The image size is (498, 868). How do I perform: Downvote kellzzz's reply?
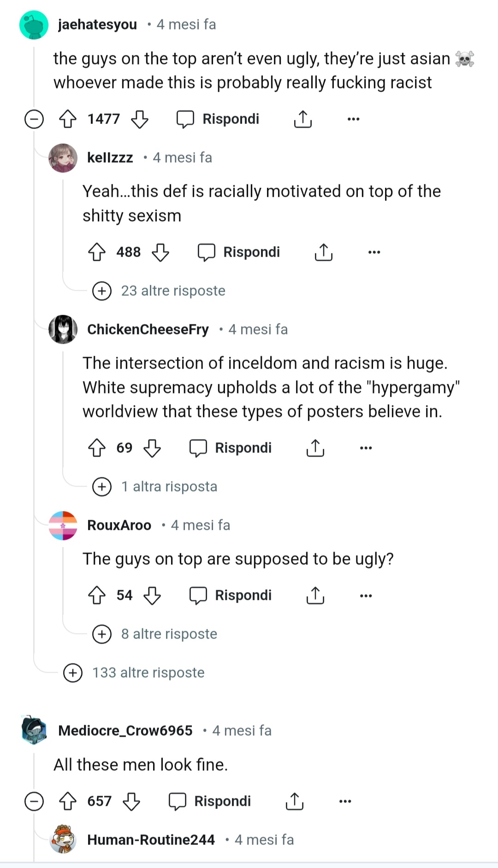click(x=161, y=252)
